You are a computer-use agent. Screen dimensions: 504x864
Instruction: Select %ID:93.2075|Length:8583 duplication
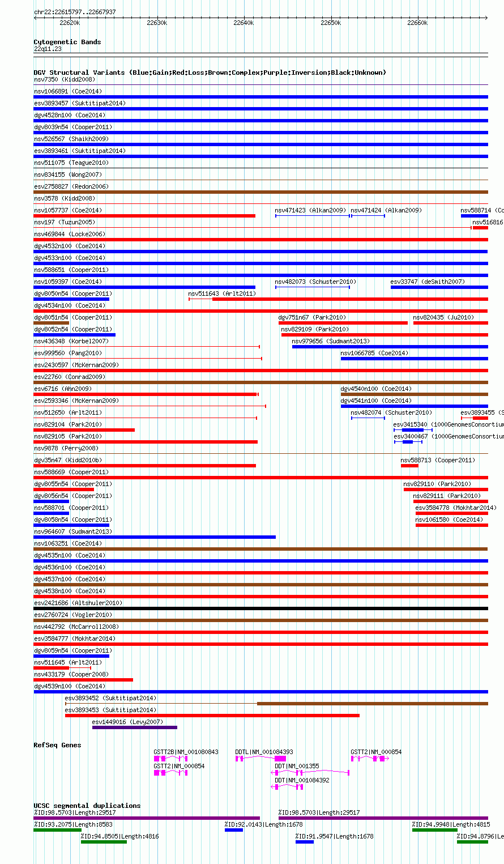pyautogui.click(x=73, y=824)
